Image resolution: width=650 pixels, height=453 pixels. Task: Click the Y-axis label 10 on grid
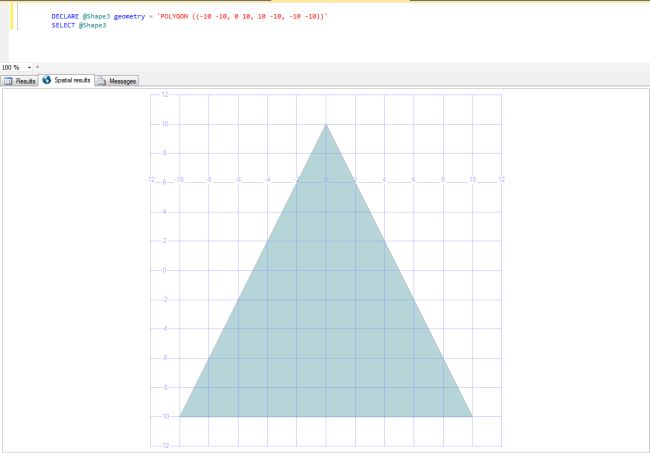(x=165, y=124)
